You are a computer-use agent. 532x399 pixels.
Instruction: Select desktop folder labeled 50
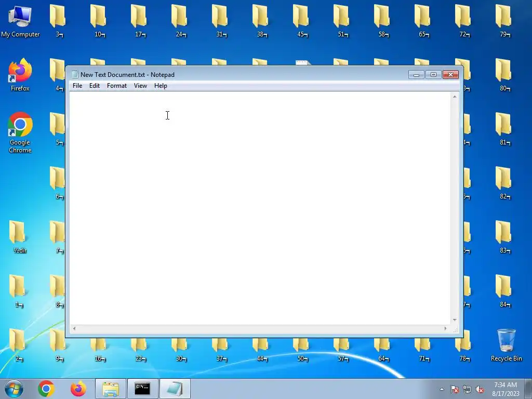tap(301, 350)
